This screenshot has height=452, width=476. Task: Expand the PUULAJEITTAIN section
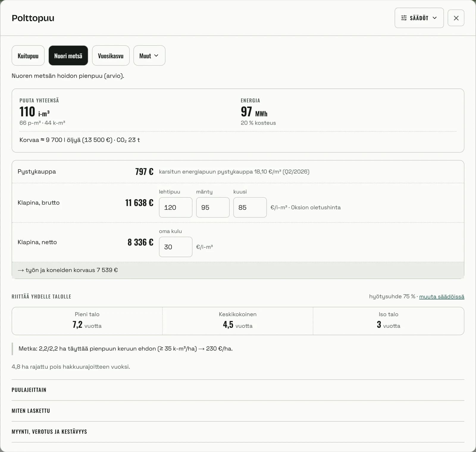pyautogui.click(x=238, y=390)
